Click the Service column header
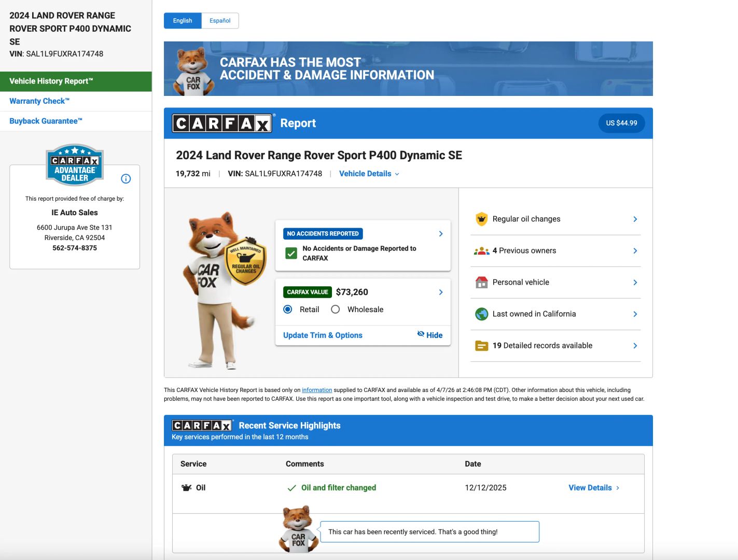The image size is (738, 560). click(x=193, y=464)
